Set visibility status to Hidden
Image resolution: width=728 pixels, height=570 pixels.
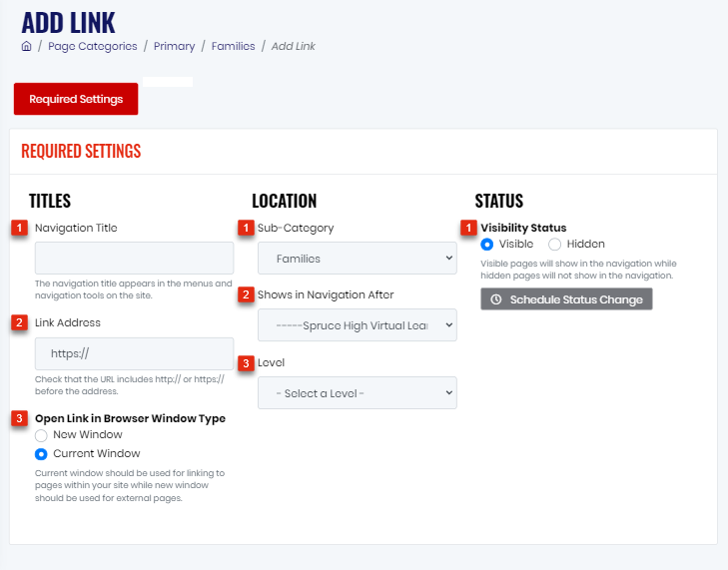tap(555, 245)
